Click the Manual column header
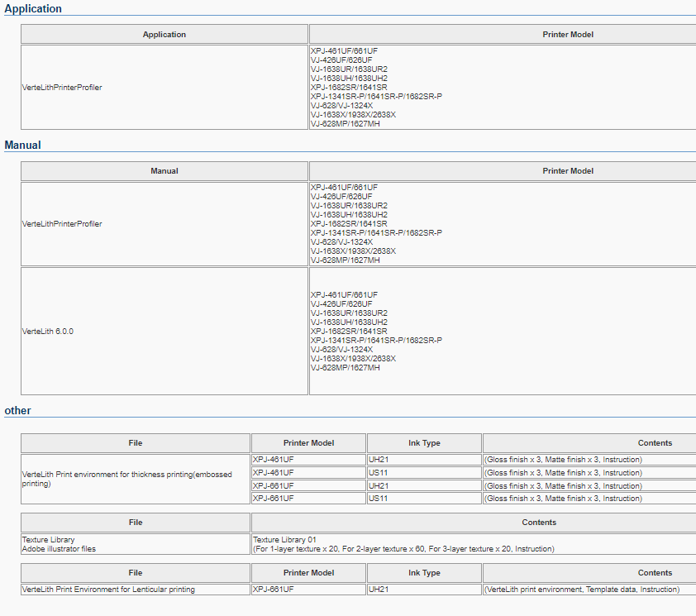 click(164, 171)
